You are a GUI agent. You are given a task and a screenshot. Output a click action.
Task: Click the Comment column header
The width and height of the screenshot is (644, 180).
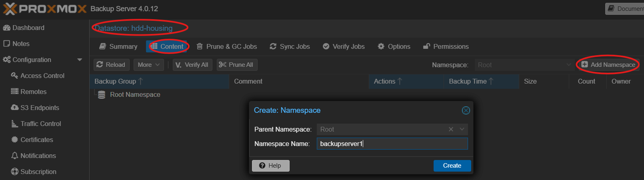pos(299,81)
